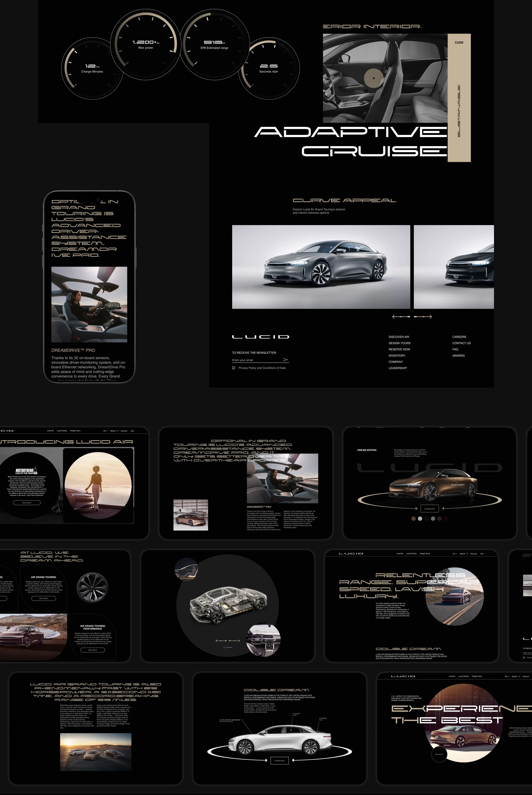
Task: Click the 1,200+ Max power gauge
Action: click(x=146, y=44)
